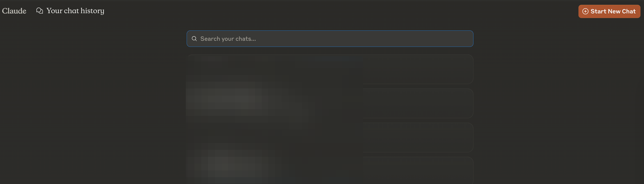Click the plus circle icon on Start New Chat
The height and width of the screenshot is (184, 644).
coord(585,11)
